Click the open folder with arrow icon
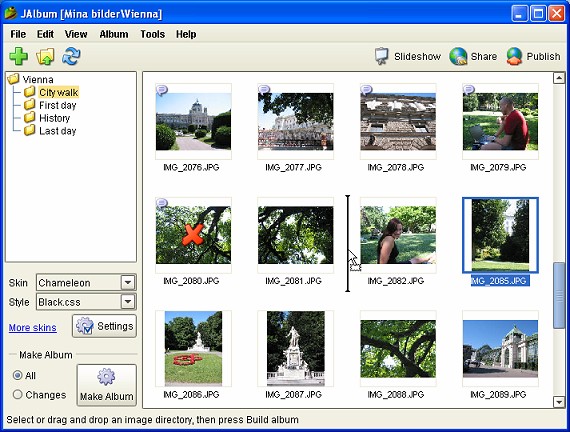Viewport: 570px width, 432px height. [x=45, y=56]
